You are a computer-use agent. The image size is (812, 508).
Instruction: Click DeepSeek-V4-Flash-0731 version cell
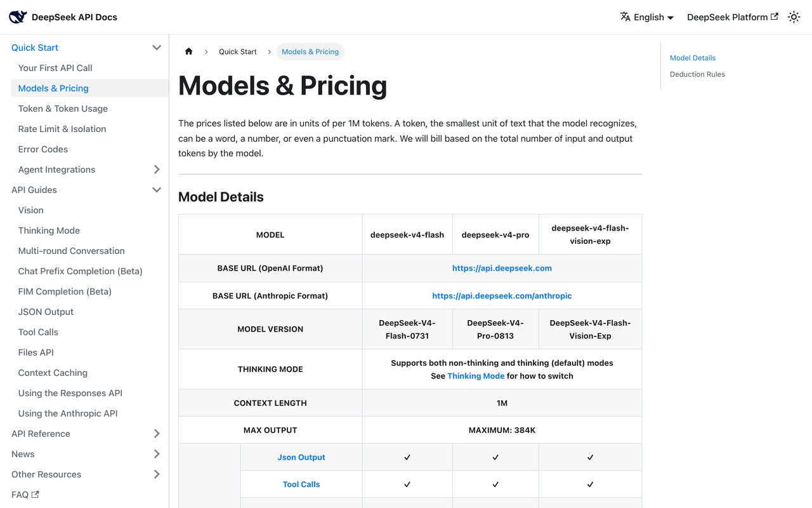(x=407, y=329)
